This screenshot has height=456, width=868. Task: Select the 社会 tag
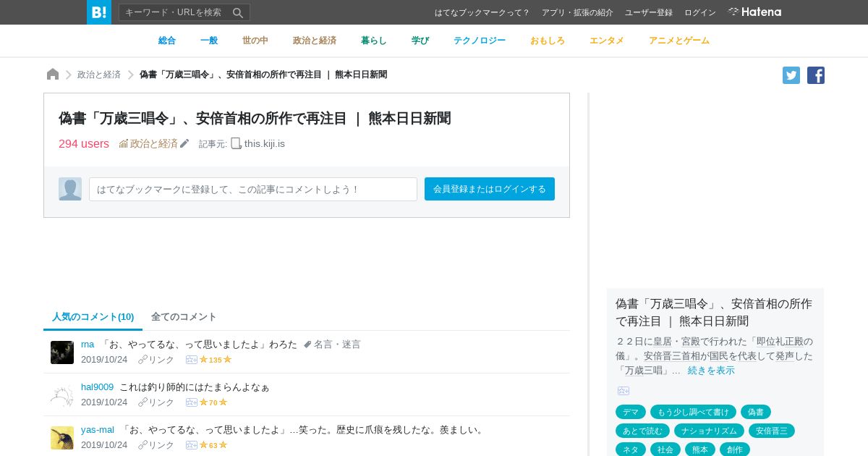pyautogui.click(x=665, y=449)
